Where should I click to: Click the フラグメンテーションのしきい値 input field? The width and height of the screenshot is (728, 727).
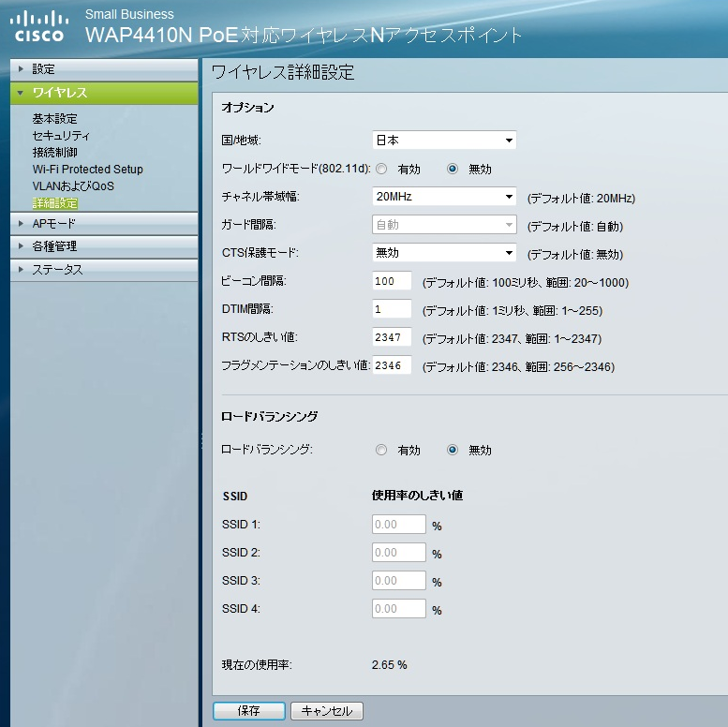coord(392,365)
